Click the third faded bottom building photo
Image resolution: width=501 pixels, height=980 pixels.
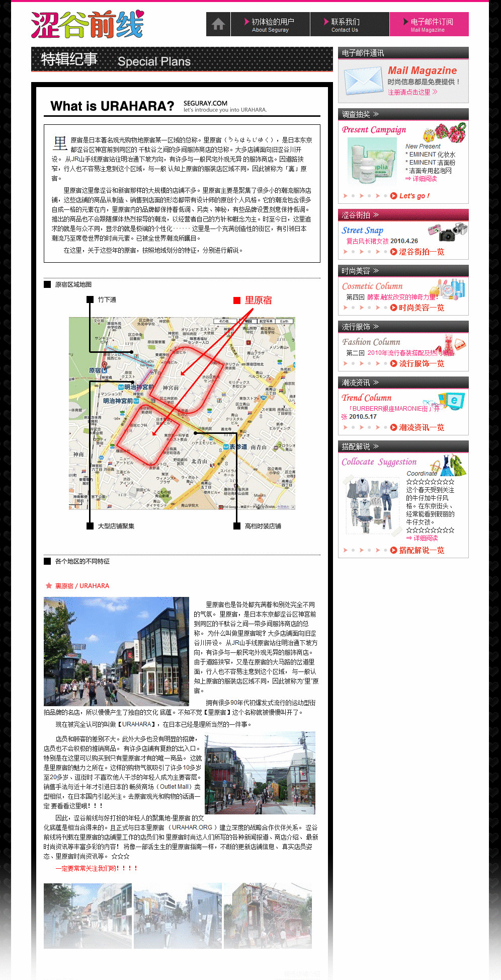click(x=268, y=916)
